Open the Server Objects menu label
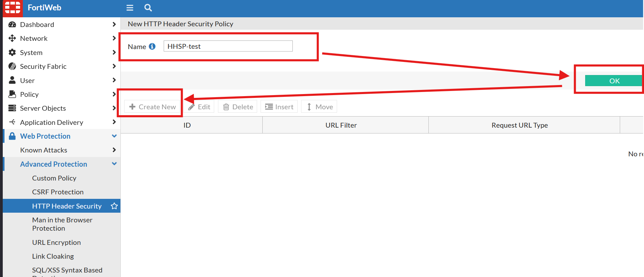Screen dimensions: 644x277 (x=43, y=108)
